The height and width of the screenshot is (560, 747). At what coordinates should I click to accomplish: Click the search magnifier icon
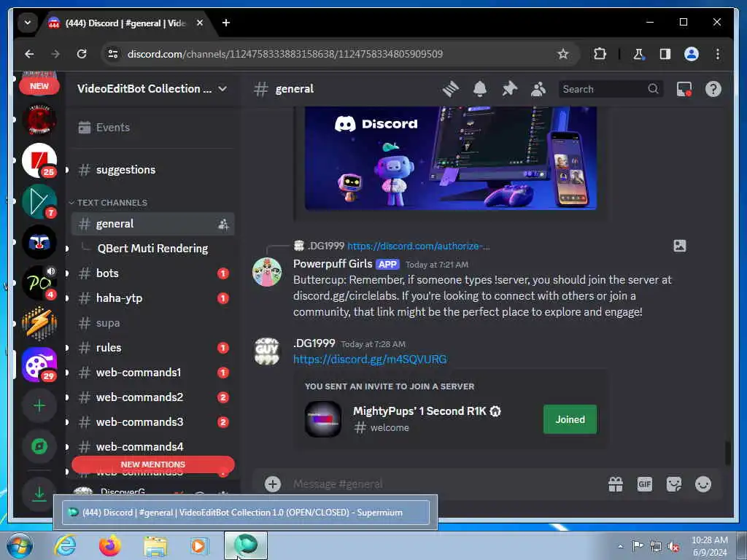click(653, 89)
